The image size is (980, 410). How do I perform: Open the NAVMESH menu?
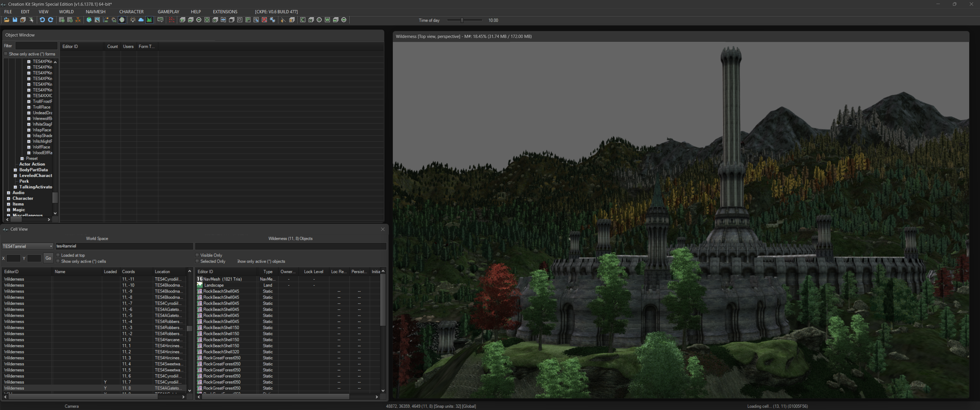[x=95, y=12]
